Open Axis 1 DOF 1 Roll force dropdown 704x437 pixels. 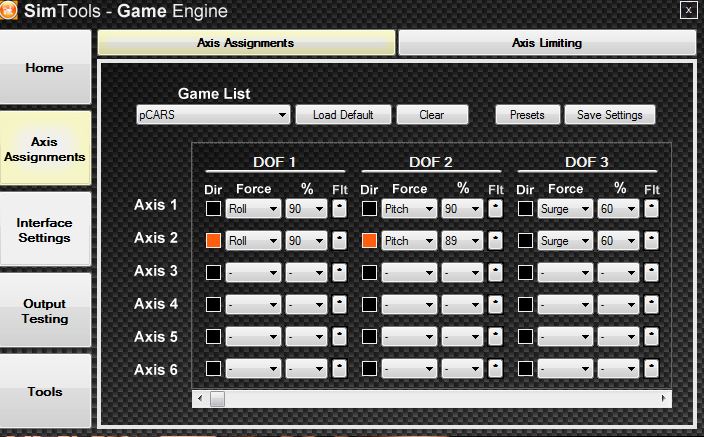(253, 209)
